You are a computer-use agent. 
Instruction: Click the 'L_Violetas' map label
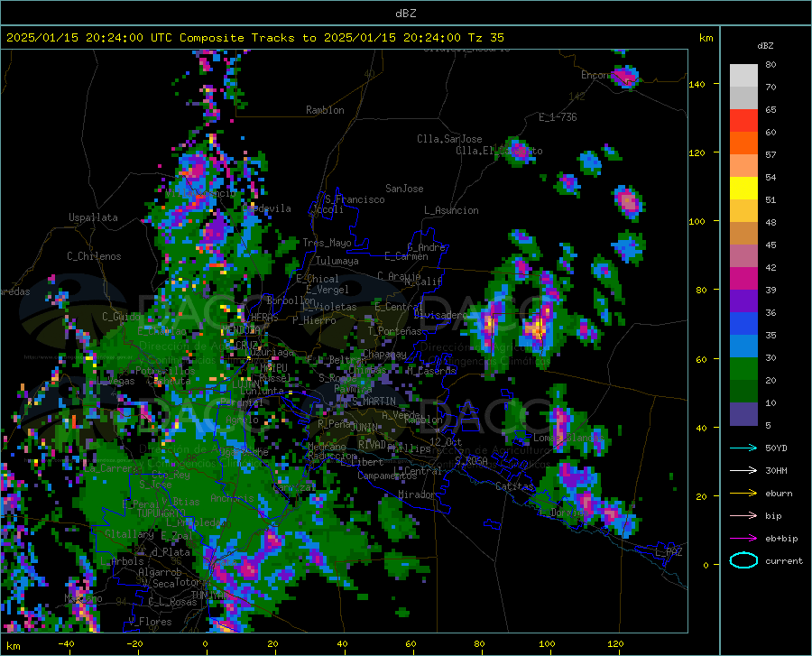pos(329,307)
